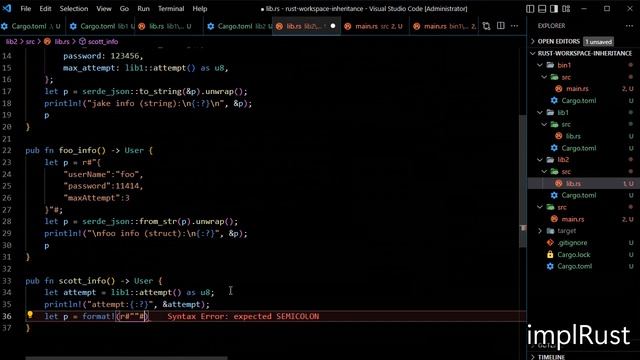The height and width of the screenshot is (360, 640).
Task: Click the '1 unsaved' badge
Action: coord(598,42)
